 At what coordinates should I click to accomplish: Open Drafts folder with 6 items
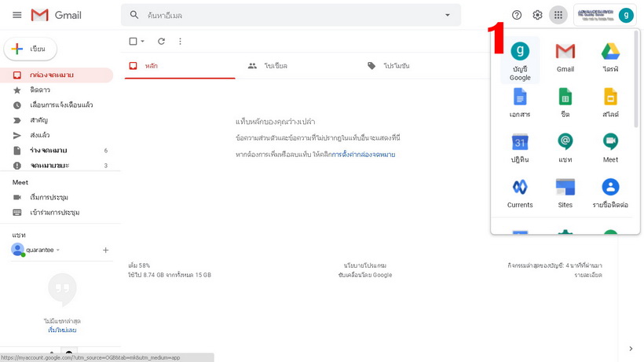click(x=57, y=150)
